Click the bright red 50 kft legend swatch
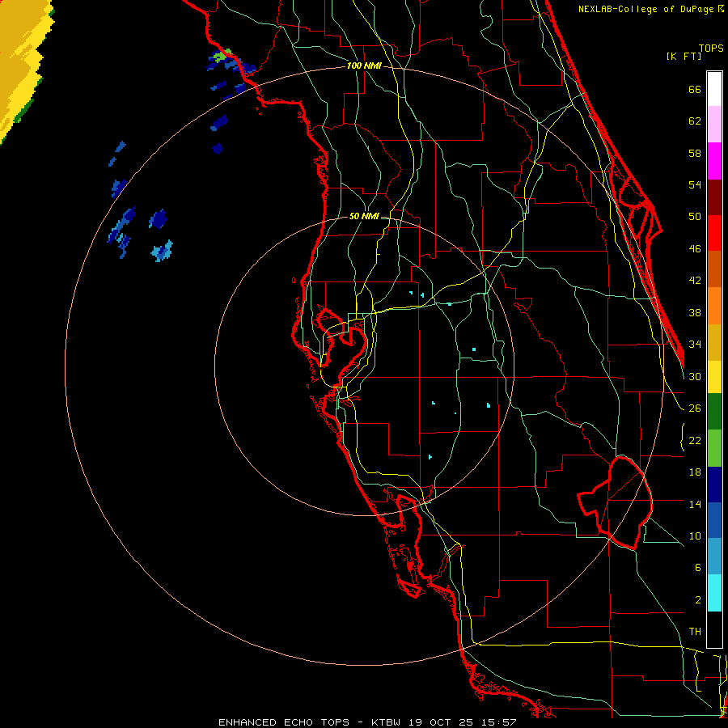 click(714, 233)
